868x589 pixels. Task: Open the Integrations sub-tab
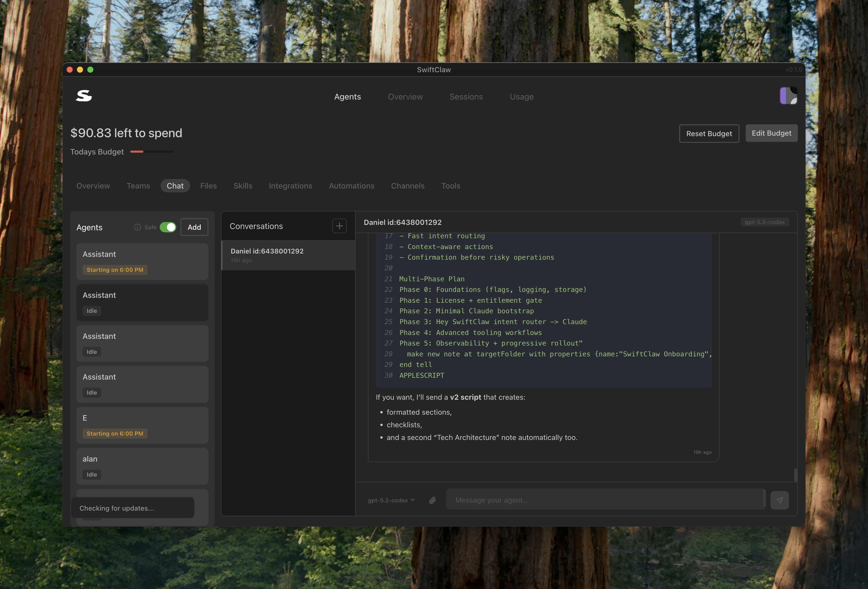290,186
